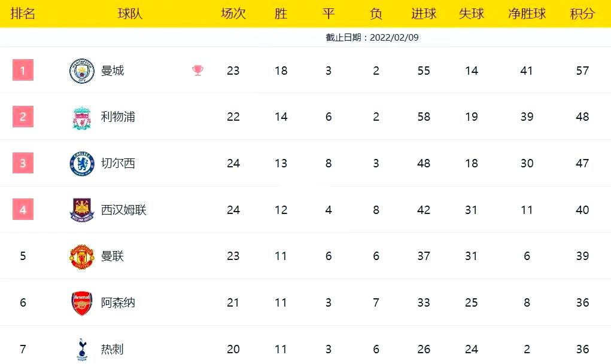
Task: Click the 排名 column header
Action: [x=23, y=13]
